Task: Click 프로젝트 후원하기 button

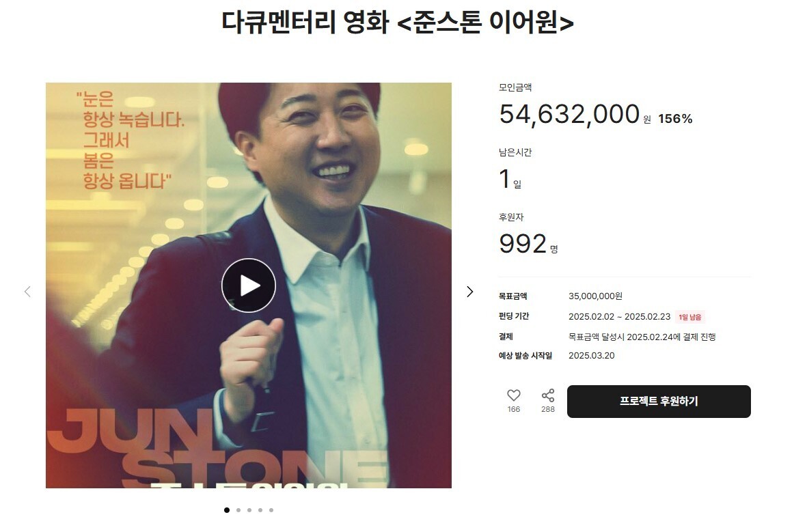Action: pos(659,402)
